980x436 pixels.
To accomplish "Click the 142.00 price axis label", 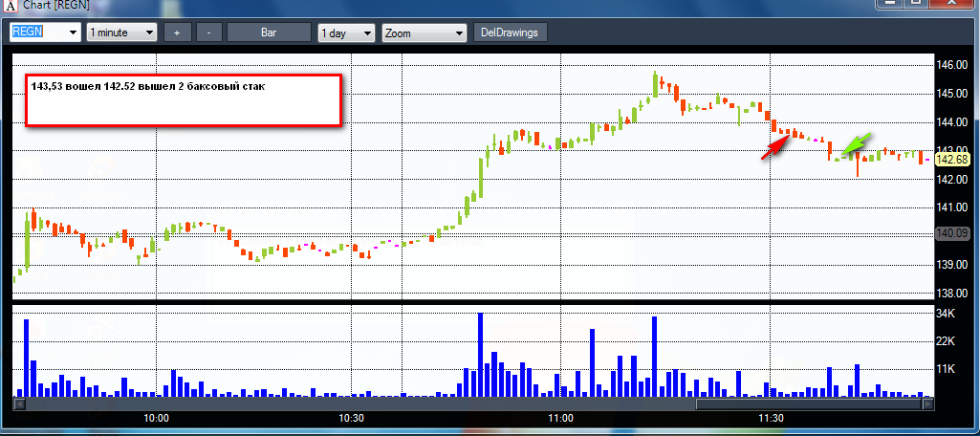I will click(x=952, y=179).
